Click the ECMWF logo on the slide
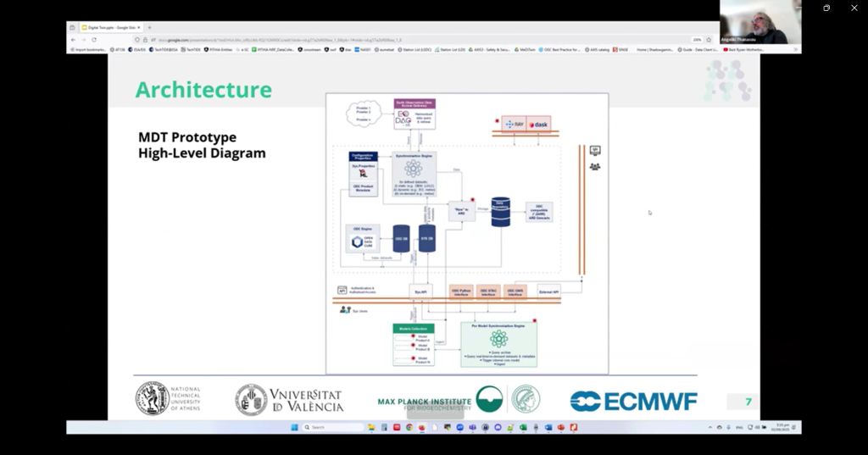Image resolution: width=868 pixels, height=455 pixels. pos(633,401)
